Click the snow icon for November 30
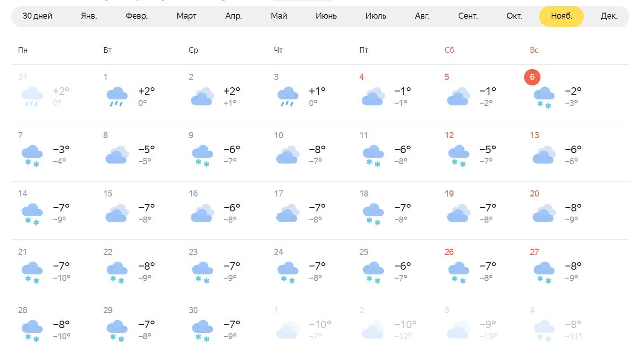The width and height of the screenshot is (631, 364). pos(202,330)
